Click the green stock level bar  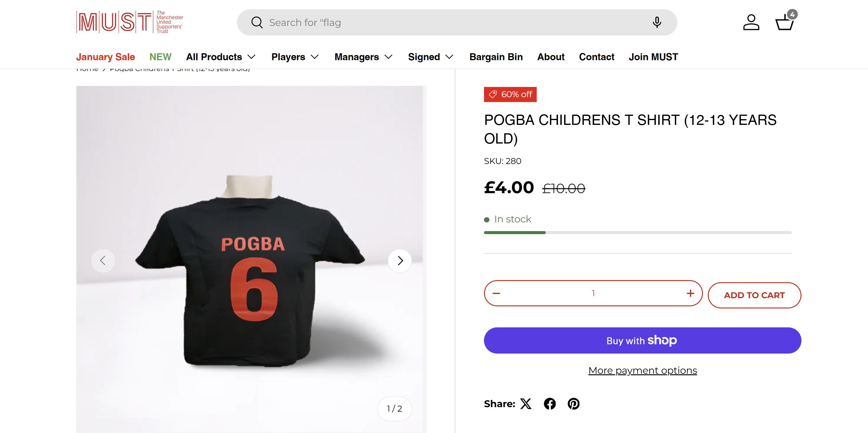click(x=515, y=233)
